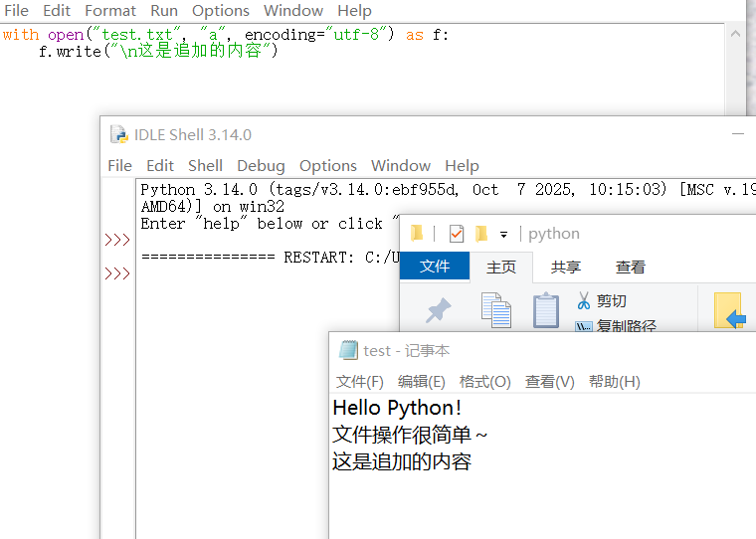This screenshot has height=539, width=756.
Task: Click the Notepad icon in test title bar
Action: pos(348,350)
